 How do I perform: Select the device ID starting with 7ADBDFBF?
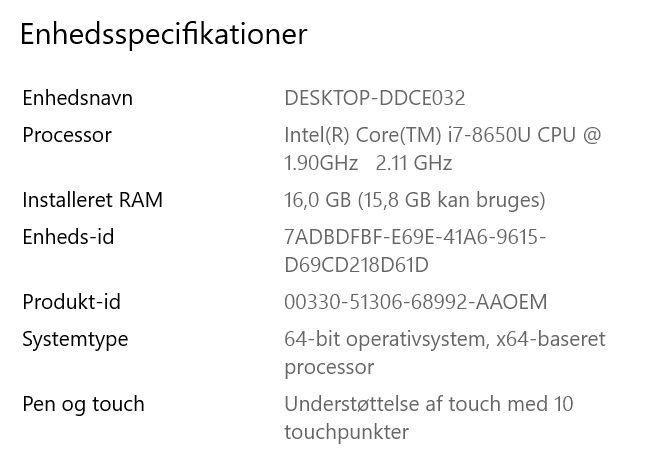[415, 237]
